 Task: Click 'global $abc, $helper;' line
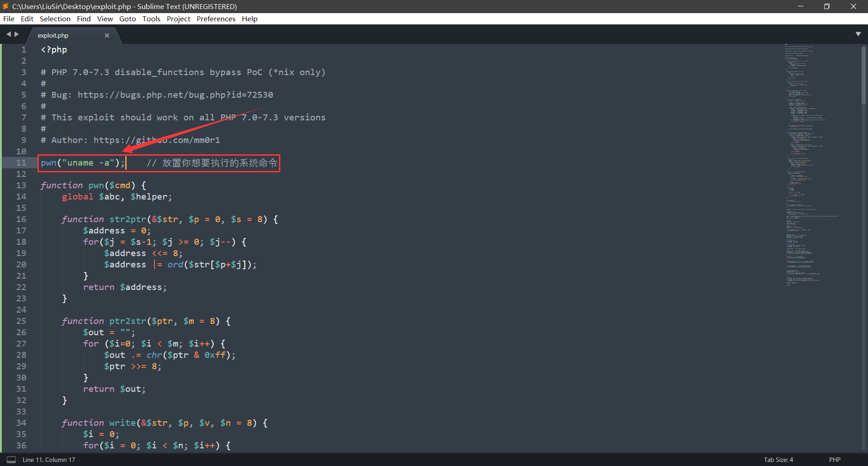click(117, 197)
